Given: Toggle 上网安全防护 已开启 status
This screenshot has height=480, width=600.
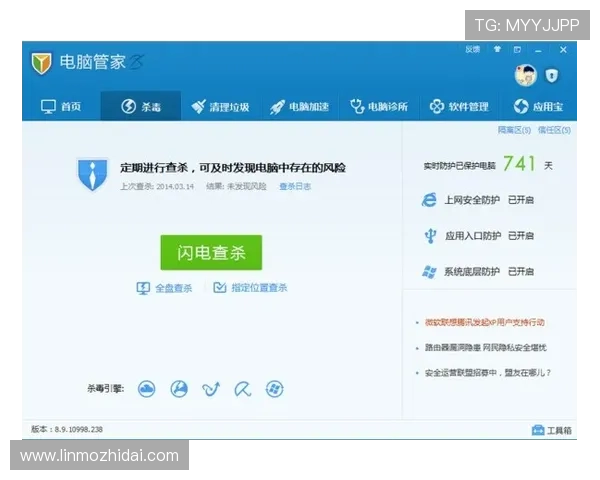Looking at the screenshot, I should [521, 200].
